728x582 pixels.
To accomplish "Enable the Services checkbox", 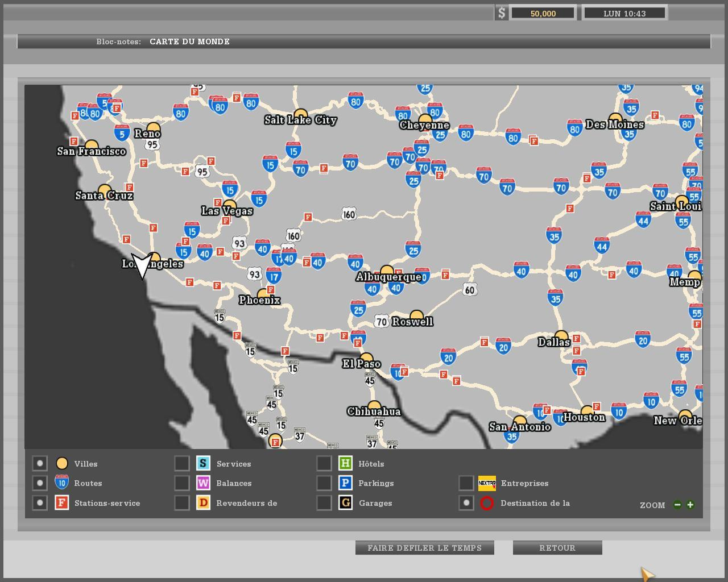I will [182, 464].
